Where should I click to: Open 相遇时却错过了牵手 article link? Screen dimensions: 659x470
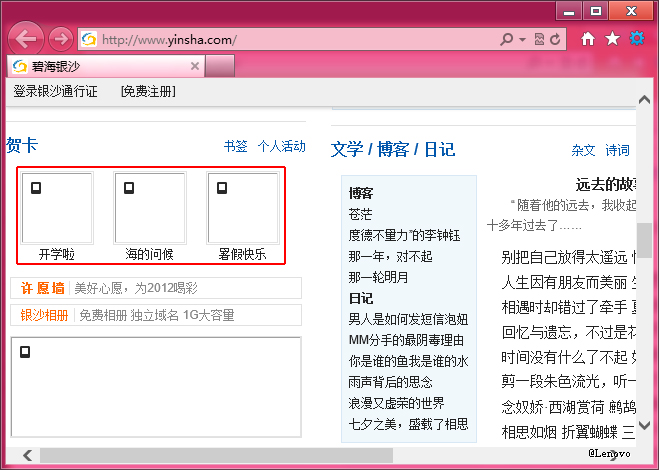click(564, 307)
